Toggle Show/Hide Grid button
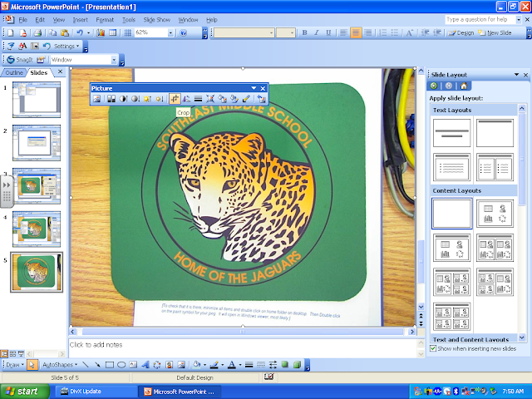Viewport: 532px width, 399px height. coord(127,33)
